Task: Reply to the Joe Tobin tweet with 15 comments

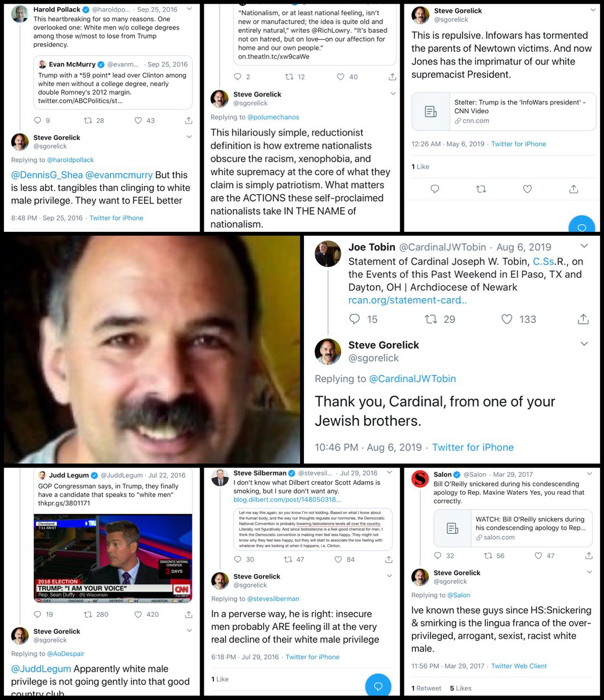Action: click(355, 319)
